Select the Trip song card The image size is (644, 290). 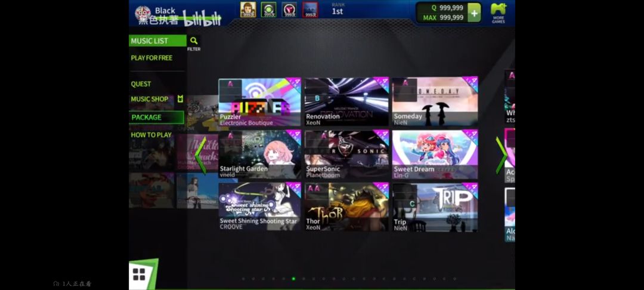coord(435,206)
